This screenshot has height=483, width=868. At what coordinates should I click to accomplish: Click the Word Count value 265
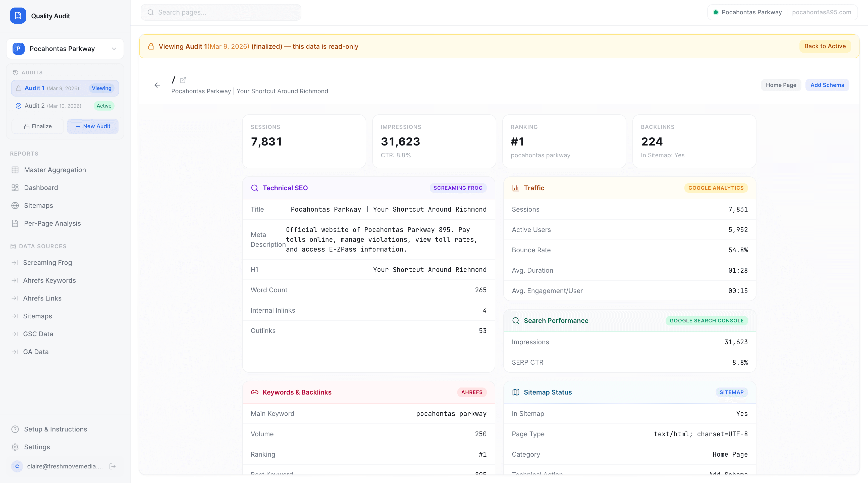click(x=480, y=290)
